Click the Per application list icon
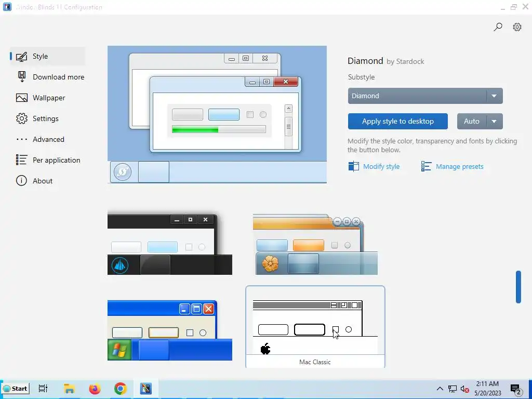Image resolution: width=532 pixels, height=399 pixels. 22,160
